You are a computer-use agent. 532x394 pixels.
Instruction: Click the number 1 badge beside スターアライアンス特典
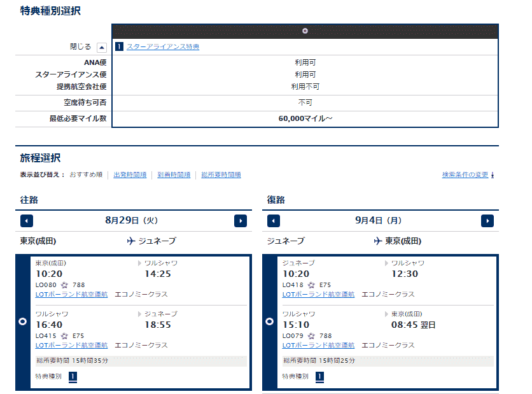coord(119,46)
